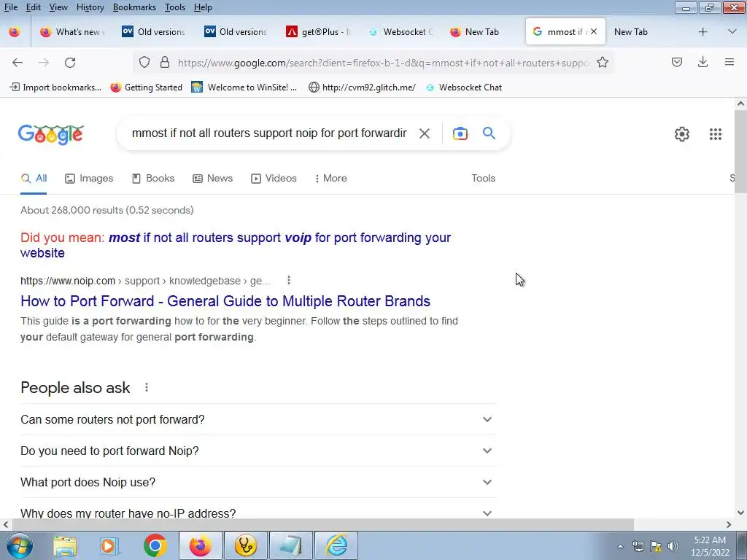
Task: Open People also ask options menu
Action: 147,388
